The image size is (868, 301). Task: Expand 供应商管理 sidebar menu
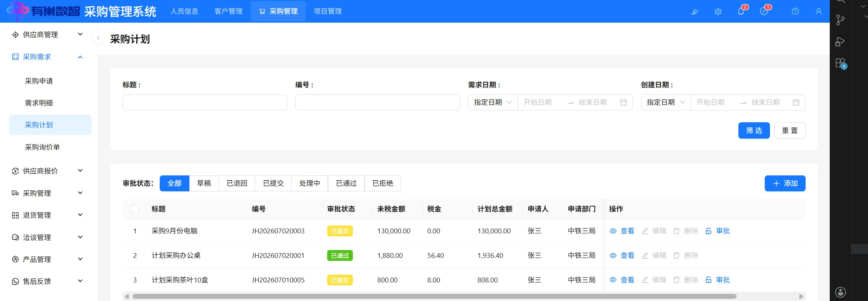pyautogui.click(x=50, y=35)
